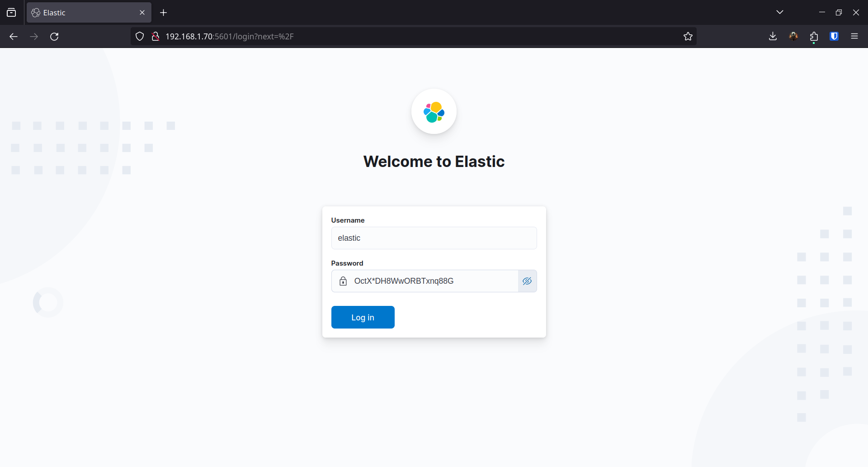Click the insecure connection padlock icon
The height and width of the screenshot is (467, 868).
point(156,37)
